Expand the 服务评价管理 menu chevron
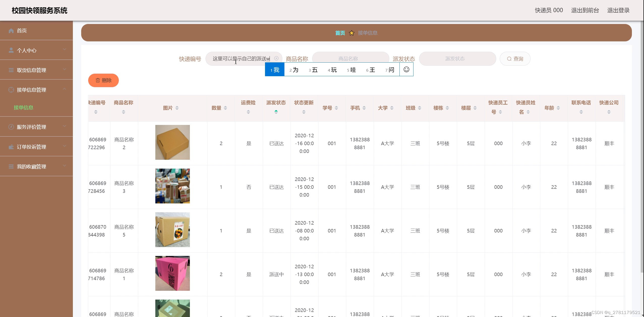The image size is (644, 317). pyautogui.click(x=65, y=126)
